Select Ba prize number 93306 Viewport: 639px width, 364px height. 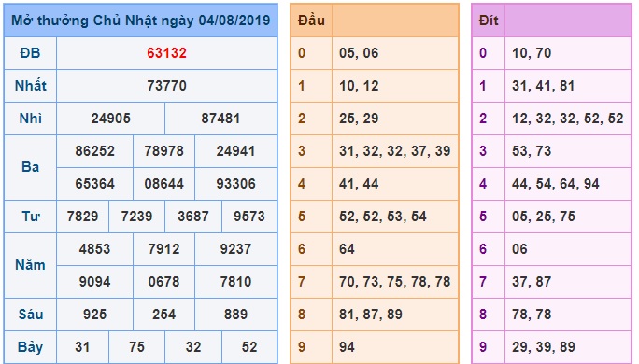[x=235, y=184]
